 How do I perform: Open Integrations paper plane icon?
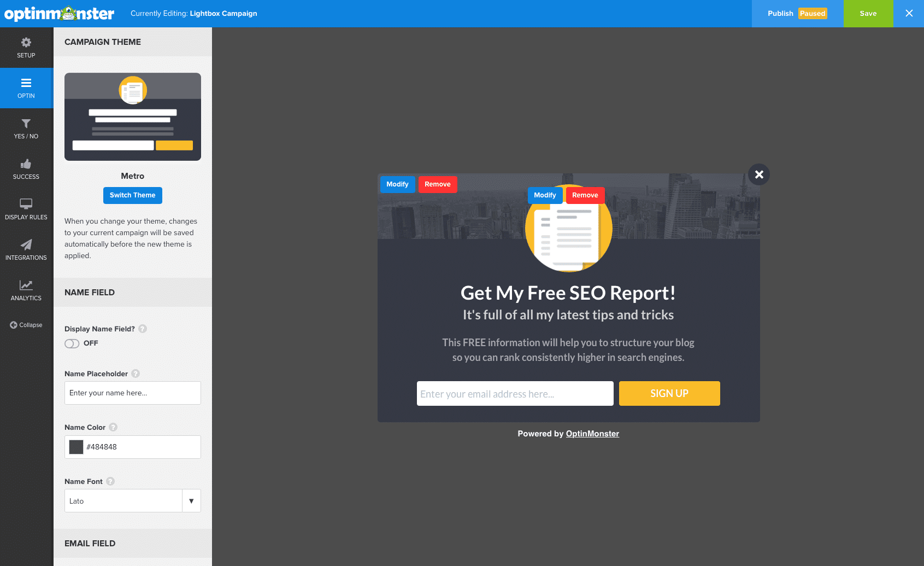(26, 250)
